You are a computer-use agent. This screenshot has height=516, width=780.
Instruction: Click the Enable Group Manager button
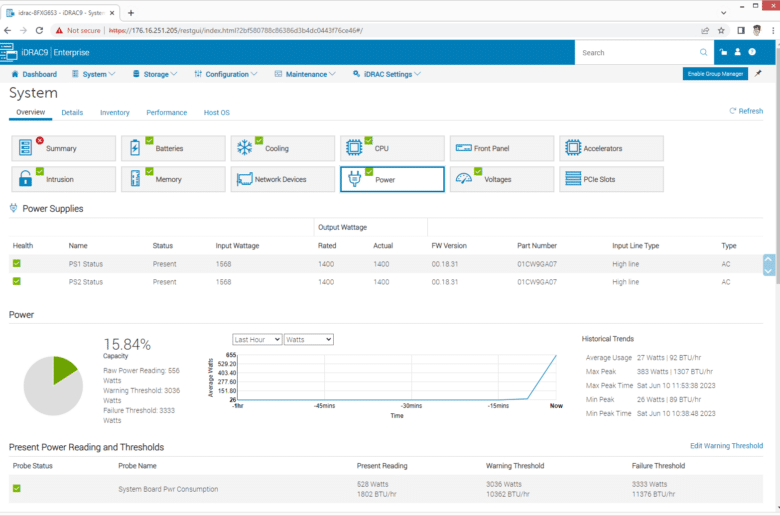coord(715,74)
